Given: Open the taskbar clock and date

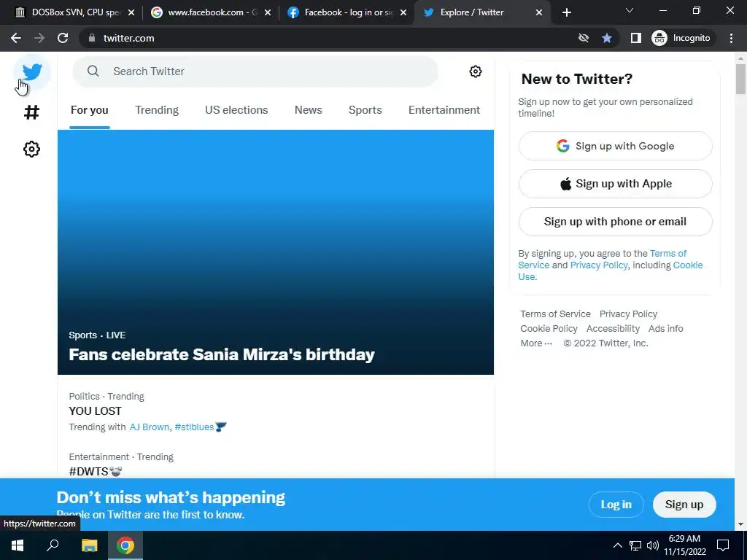Looking at the screenshot, I should pos(685,545).
